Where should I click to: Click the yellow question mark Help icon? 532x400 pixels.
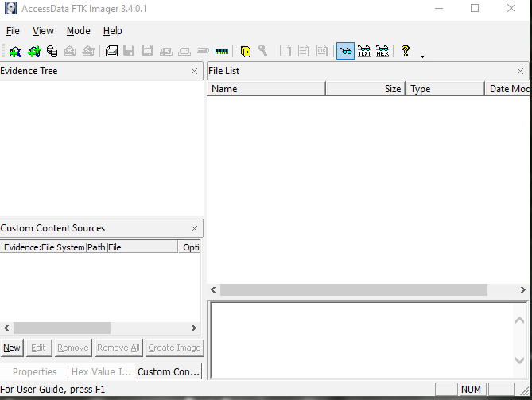tap(406, 51)
